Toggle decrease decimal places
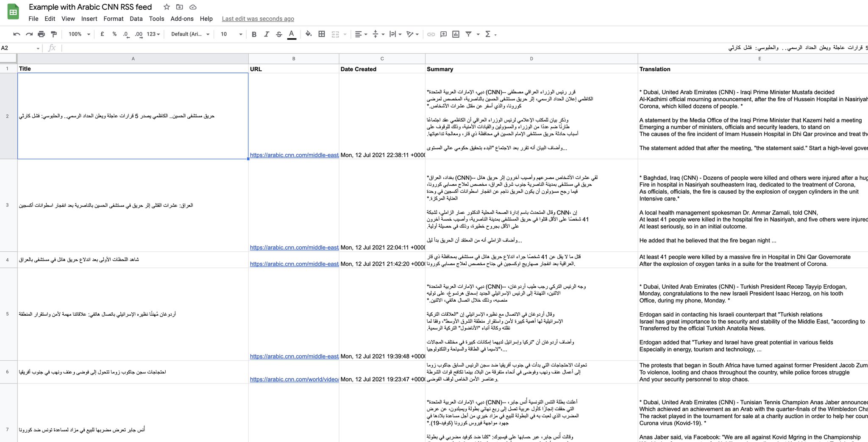Image resolution: width=868 pixels, height=442 pixels. tap(125, 34)
